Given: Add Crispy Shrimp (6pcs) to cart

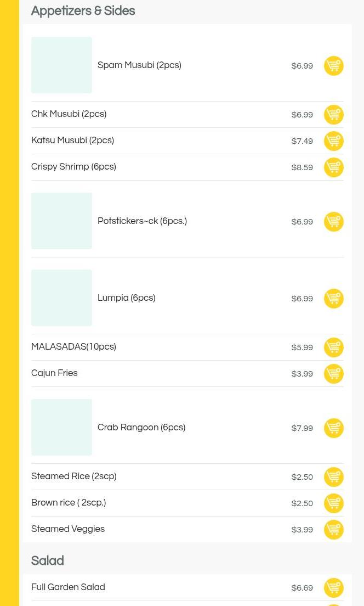Looking at the screenshot, I should tap(333, 167).
